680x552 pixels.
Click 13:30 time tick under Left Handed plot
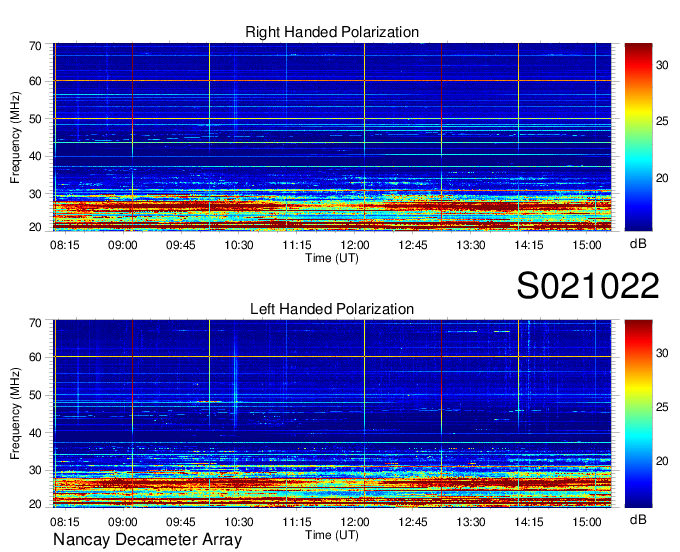tap(471, 522)
